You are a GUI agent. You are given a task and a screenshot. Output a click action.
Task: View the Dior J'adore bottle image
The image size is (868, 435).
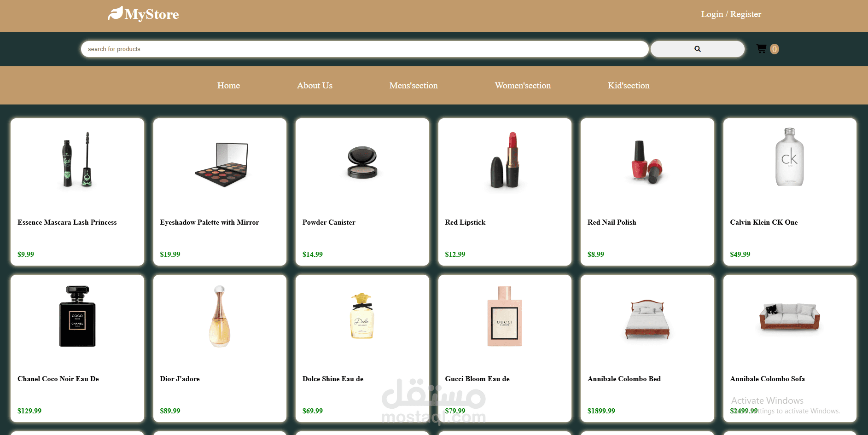[x=220, y=316]
